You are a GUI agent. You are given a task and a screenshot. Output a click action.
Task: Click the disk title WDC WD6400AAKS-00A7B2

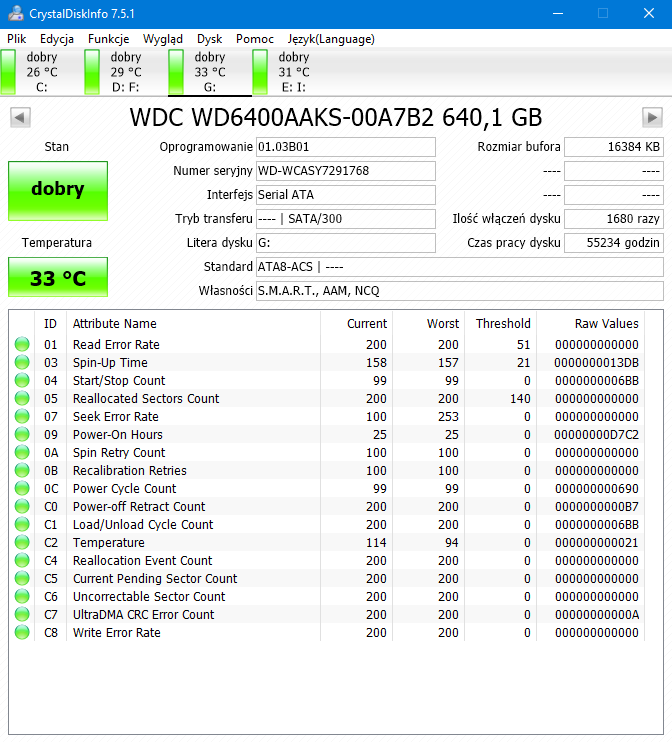point(336,117)
